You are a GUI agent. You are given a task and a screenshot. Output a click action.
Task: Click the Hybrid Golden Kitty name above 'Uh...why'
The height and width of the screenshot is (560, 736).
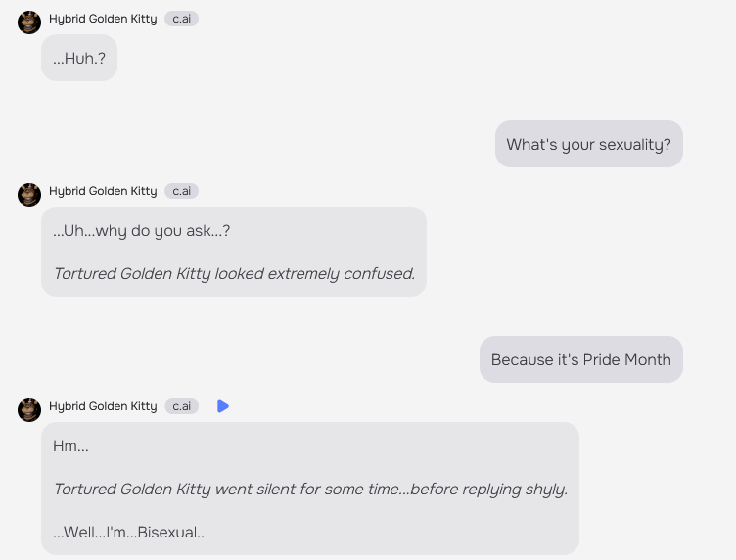pyautogui.click(x=103, y=191)
